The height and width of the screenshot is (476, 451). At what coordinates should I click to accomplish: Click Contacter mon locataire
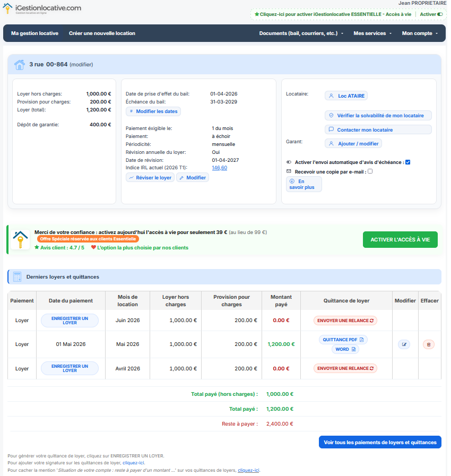(378, 130)
